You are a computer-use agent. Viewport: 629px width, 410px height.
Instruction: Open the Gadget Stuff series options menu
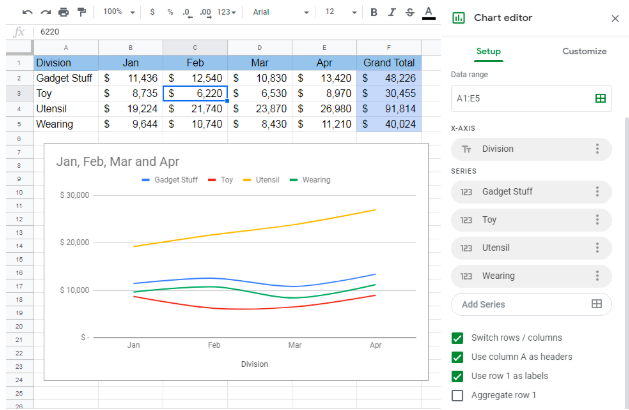point(597,191)
